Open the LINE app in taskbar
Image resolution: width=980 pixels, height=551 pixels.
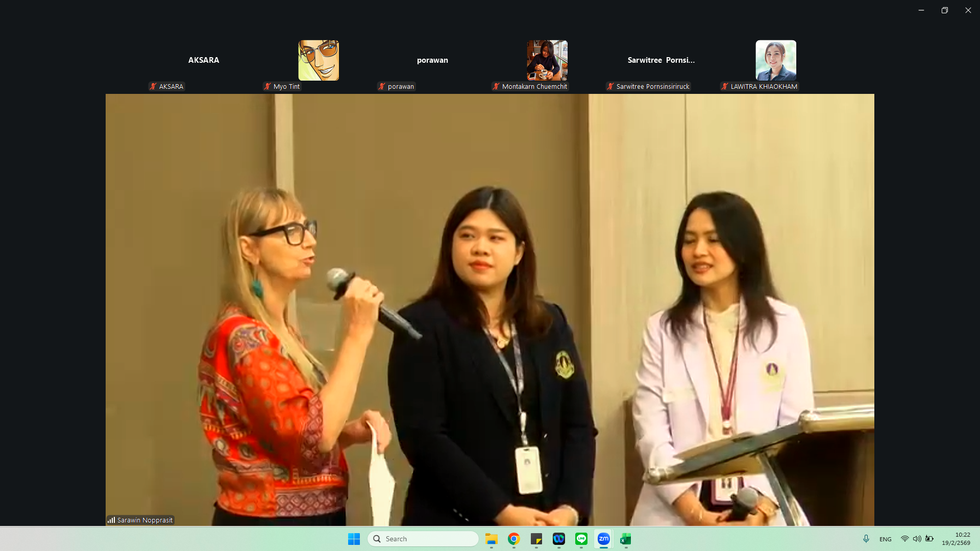coord(581,539)
